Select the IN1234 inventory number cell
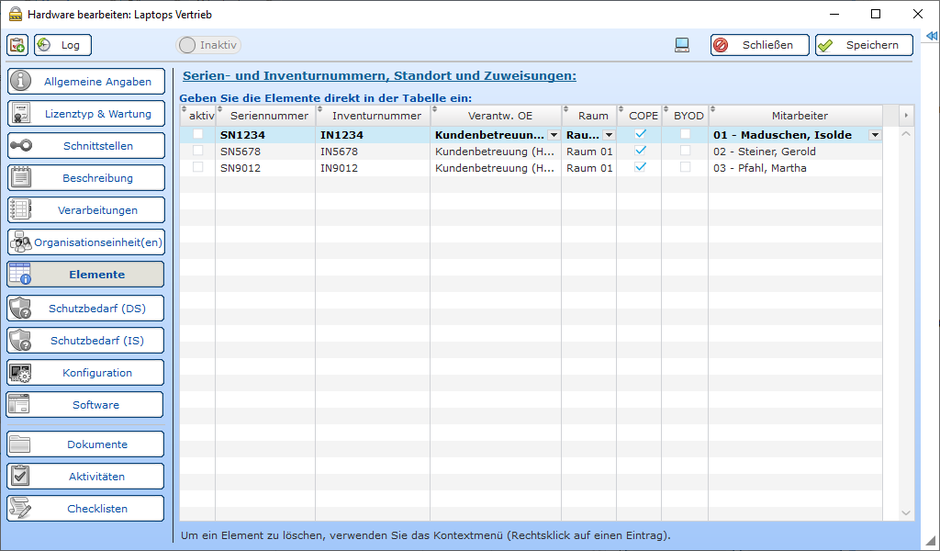Image resolution: width=940 pixels, height=551 pixels. click(373, 135)
